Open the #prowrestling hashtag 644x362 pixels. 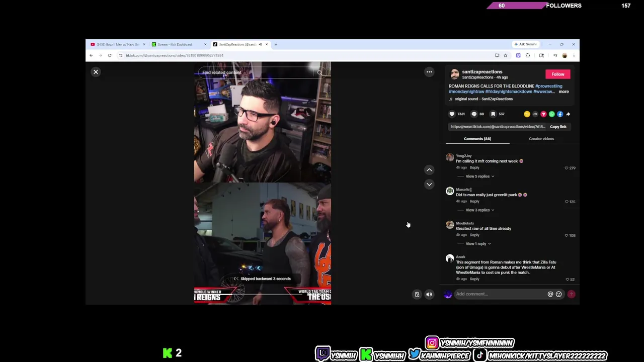[x=549, y=86]
